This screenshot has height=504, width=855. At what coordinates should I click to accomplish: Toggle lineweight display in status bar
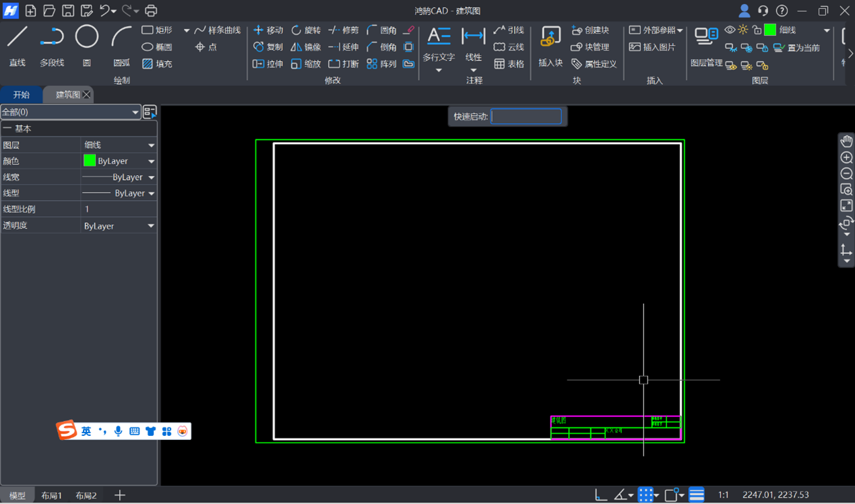tap(696, 495)
